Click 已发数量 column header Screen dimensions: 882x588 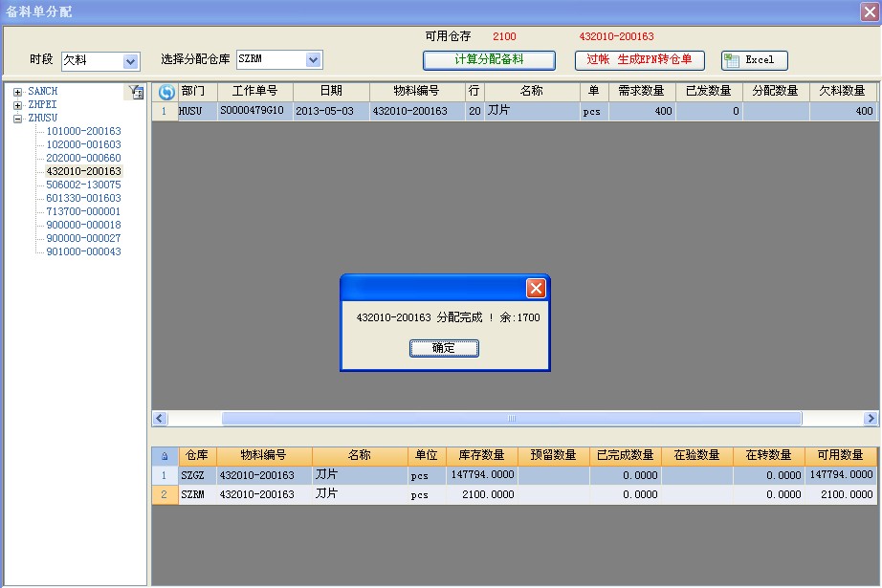708,91
